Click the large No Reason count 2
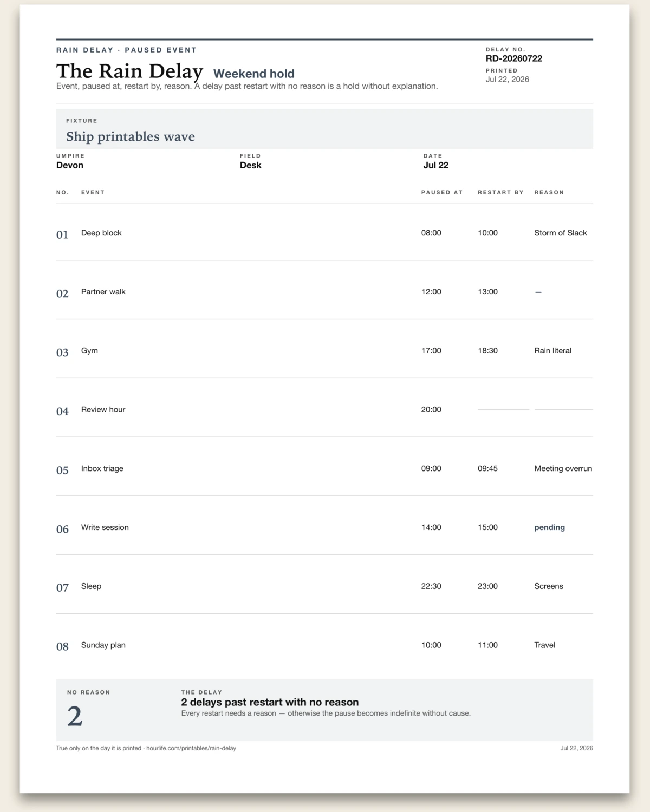Viewport: 650px width, 812px height. [x=75, y=716]
